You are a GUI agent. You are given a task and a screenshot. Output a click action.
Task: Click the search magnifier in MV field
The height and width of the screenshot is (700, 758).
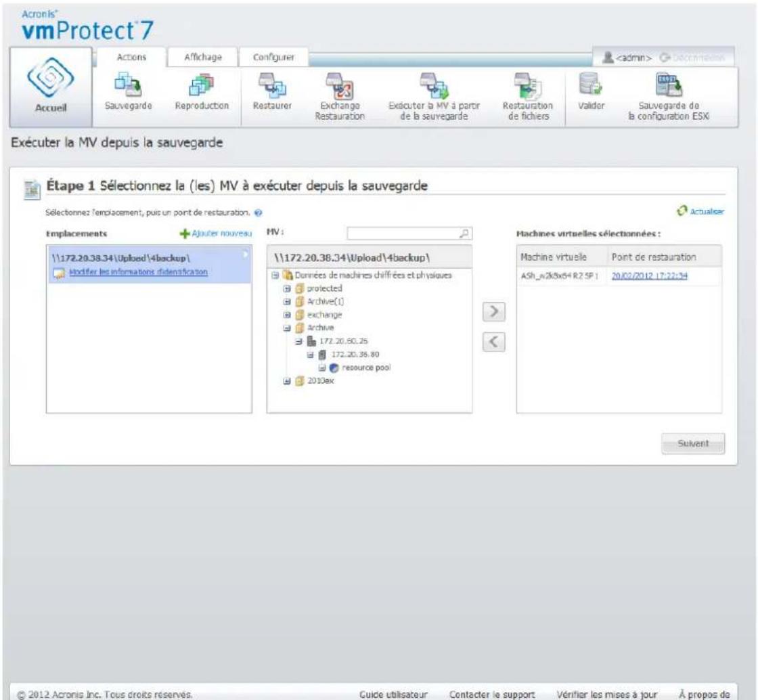coord(464,234)
